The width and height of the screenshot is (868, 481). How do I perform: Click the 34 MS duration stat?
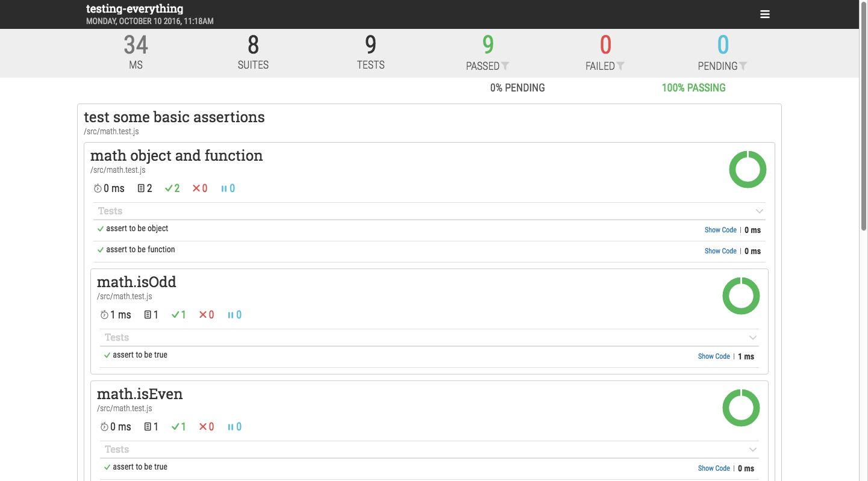(x=136, y=52)
